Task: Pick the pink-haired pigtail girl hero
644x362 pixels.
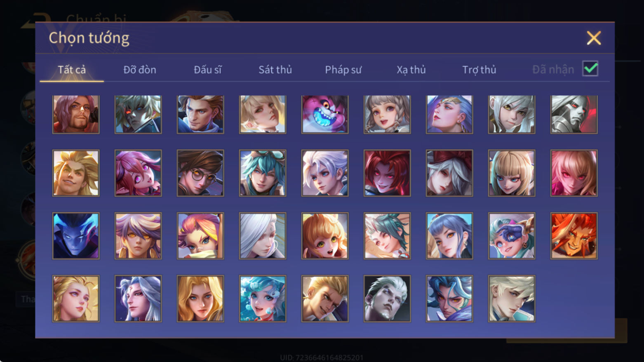Action: pos(138,173)
